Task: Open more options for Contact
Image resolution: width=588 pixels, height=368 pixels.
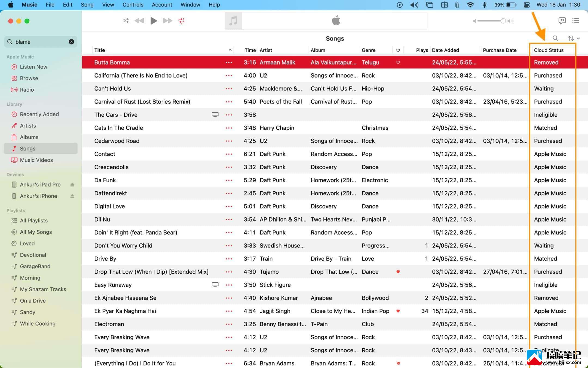Action: point(229,154)
